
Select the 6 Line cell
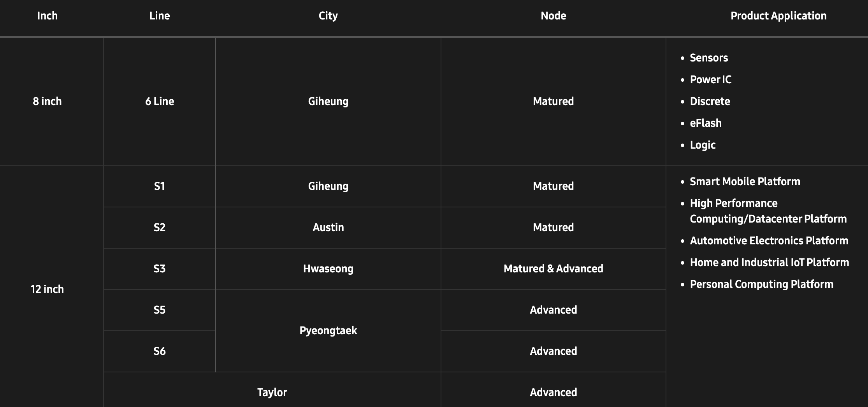coord(160,102)
